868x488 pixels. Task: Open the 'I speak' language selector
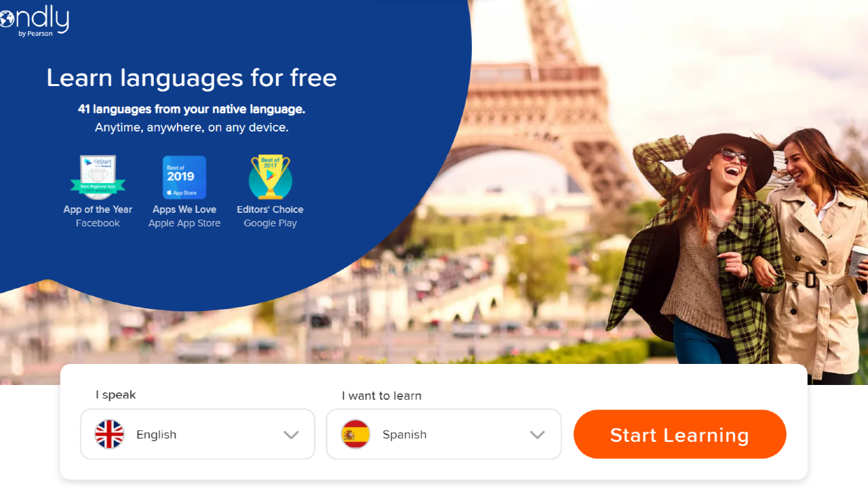[x=198, y=434]
